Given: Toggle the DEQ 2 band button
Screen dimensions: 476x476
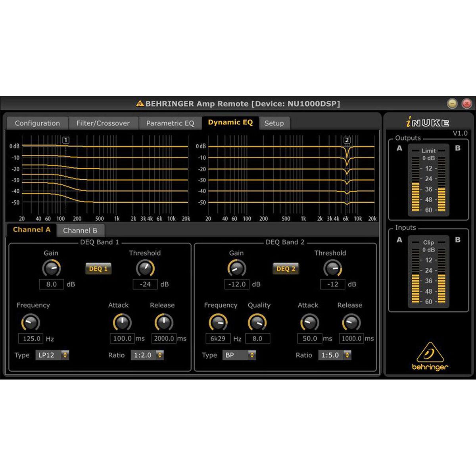Looking at the screenshot, I should 286,269.
